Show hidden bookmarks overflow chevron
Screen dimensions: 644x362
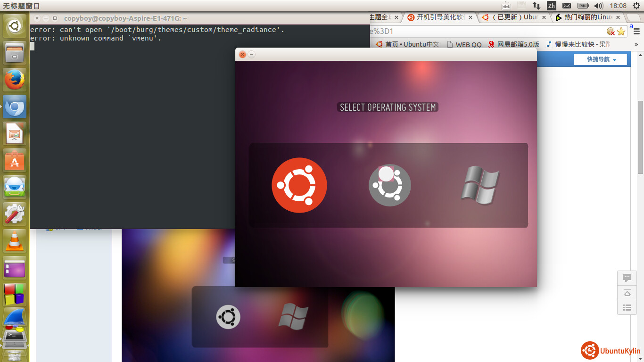(x=636, y=44)
